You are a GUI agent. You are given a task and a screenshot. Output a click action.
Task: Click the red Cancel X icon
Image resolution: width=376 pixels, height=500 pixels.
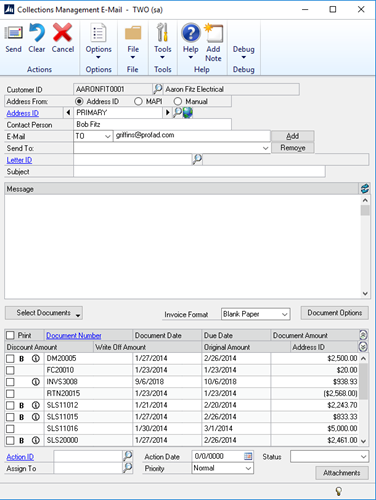[62, 32]
